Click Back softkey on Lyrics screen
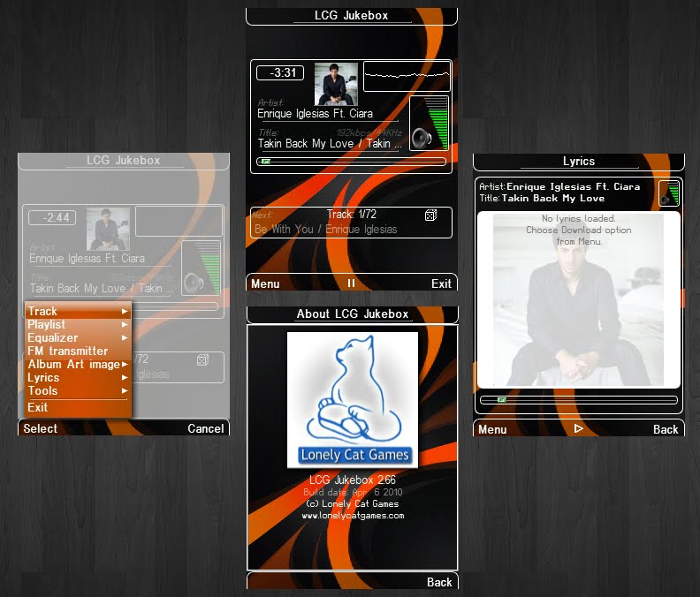The image size is (700, 597). pos(666,430)
